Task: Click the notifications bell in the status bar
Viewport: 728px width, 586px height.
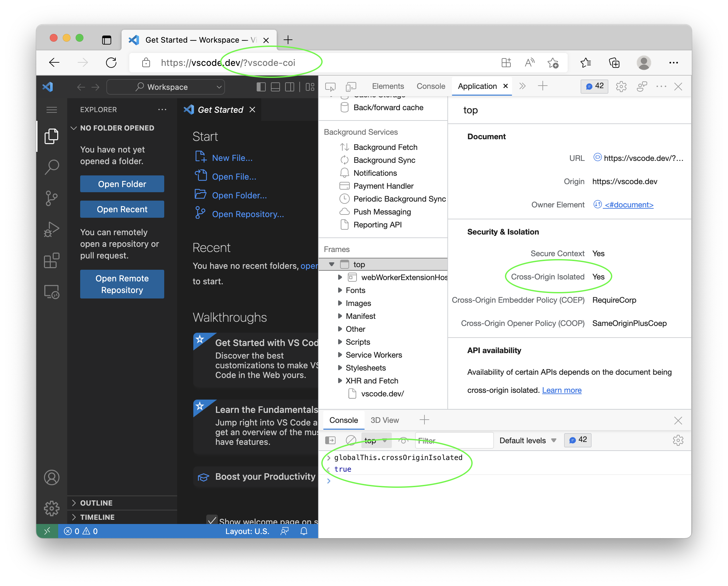Action: click(303, 531)
